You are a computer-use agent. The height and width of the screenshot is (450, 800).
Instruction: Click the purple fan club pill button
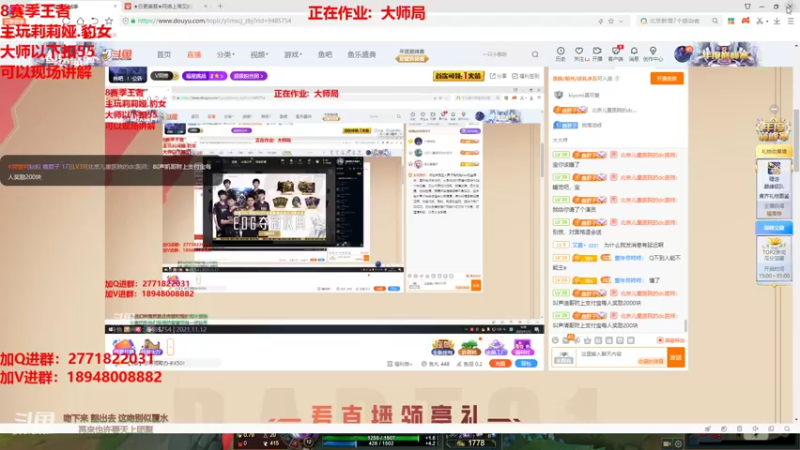pyautogui.click(x=248, y=76)
